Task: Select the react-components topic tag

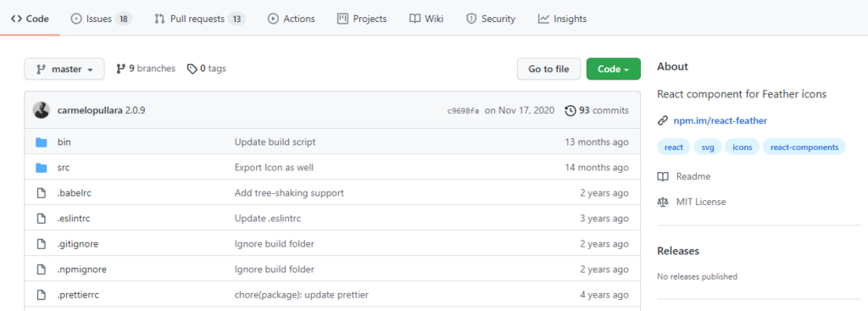Action: click(x=804, y=147)
